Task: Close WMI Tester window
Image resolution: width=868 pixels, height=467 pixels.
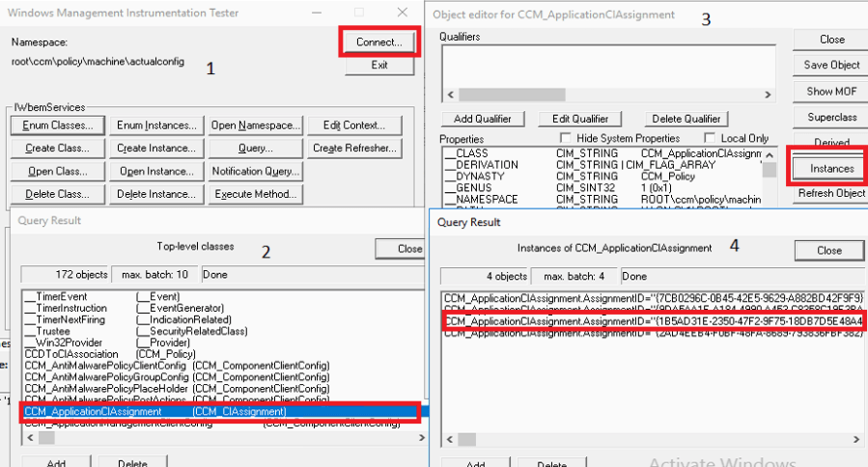Action: point(403,13)
